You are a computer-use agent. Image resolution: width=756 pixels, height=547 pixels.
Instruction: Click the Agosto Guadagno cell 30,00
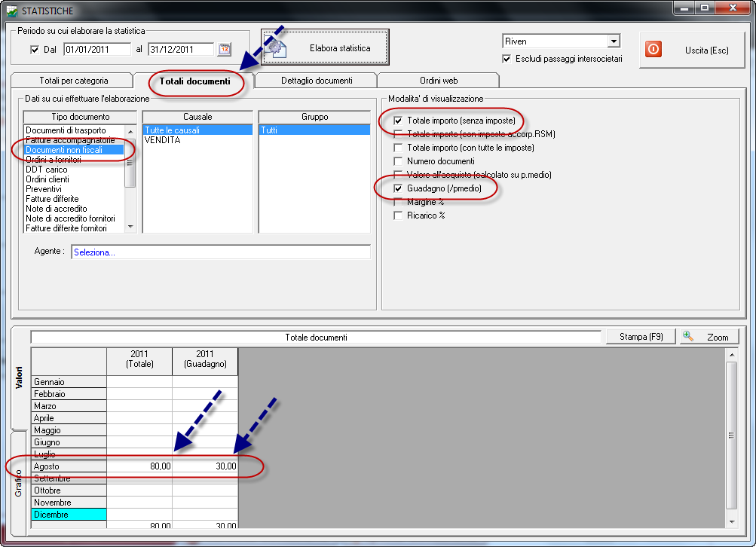[x=205, y=466]
